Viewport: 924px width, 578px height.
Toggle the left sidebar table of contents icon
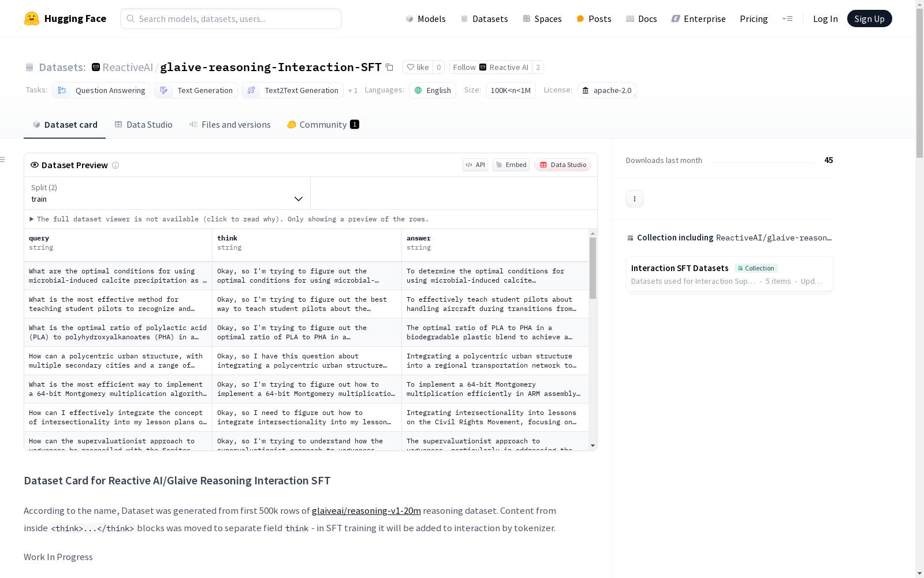coord(3,160)
